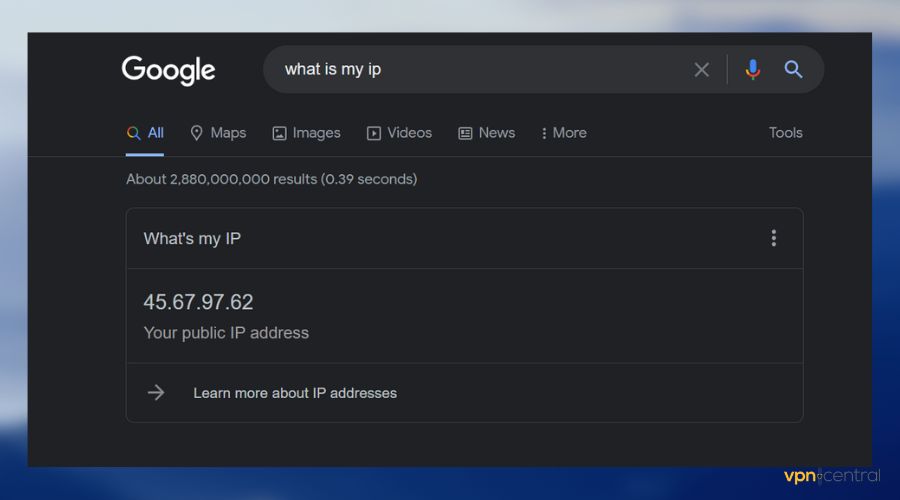Viewport: 900px width, 500px height.
Task: Open the Tools search options
Action: (x=785, y=133)
